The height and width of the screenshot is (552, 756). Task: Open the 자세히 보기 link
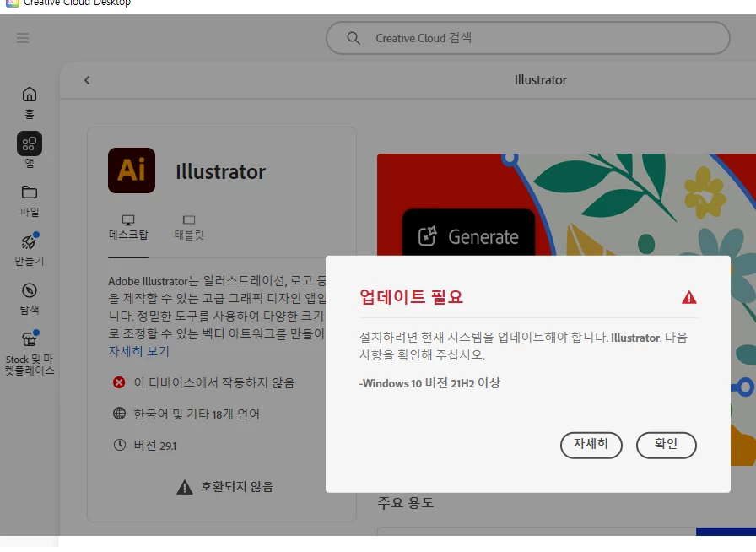click(x=139, y=351)
